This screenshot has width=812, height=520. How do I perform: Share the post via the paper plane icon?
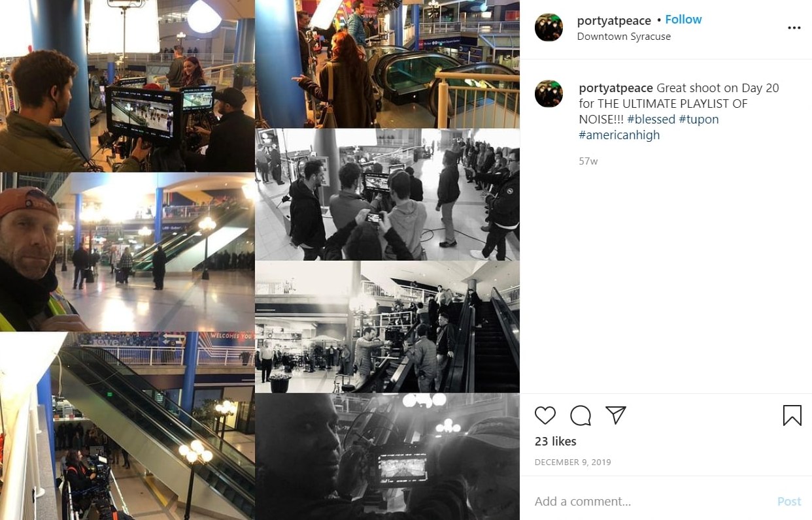click(x=616, y=415)
